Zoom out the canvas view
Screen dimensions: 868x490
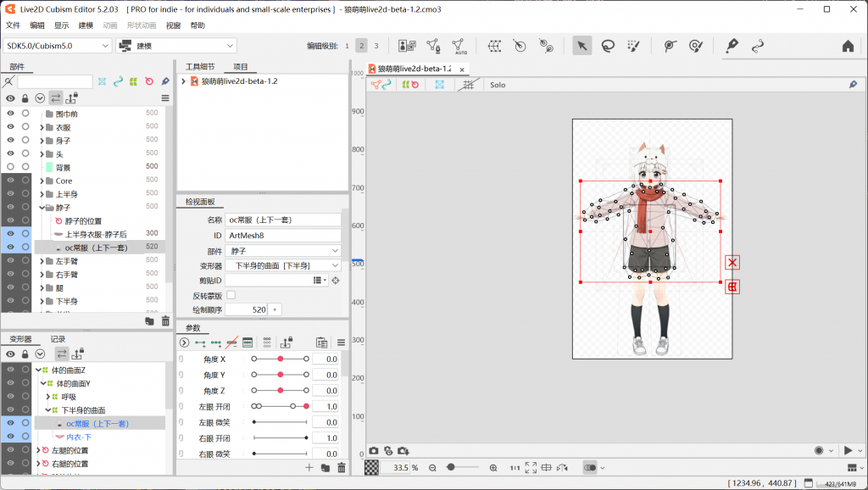(x=432, y=468)
